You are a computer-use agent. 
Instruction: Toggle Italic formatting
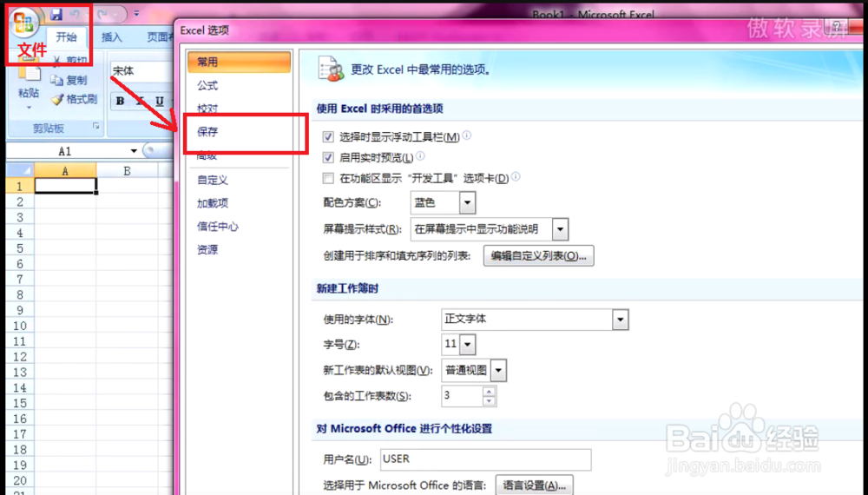point(140,101)
